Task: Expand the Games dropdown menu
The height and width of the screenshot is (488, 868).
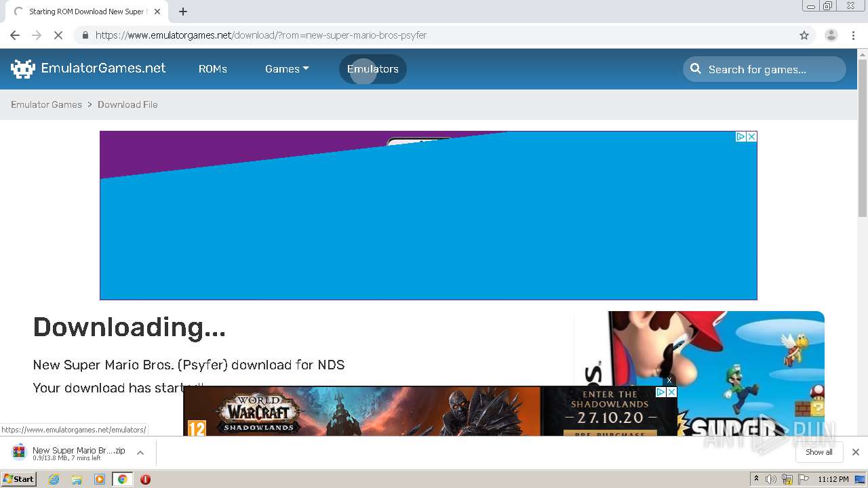Action: (287, 69)
